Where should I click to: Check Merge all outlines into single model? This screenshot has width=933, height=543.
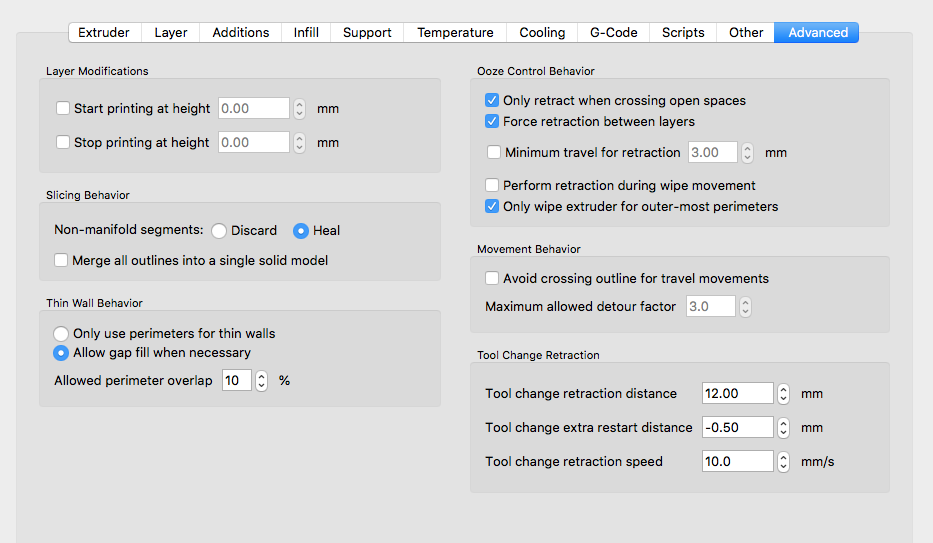pyautogui.click(x=61, y=260)
